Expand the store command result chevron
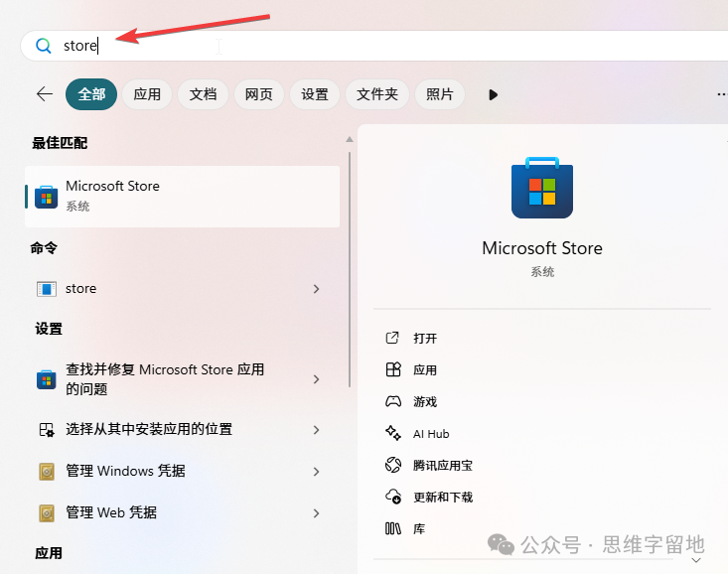Screen dimensions: 728x574 click(316, 289)
